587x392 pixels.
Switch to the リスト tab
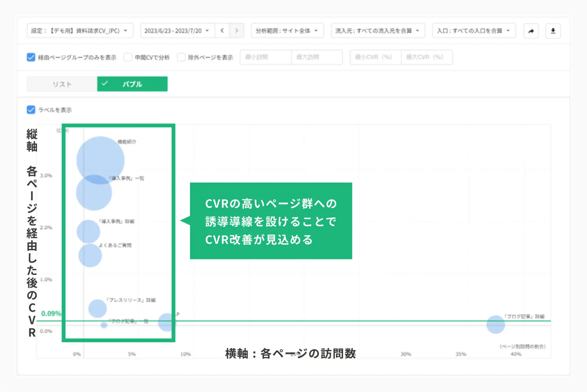[62, 84]
